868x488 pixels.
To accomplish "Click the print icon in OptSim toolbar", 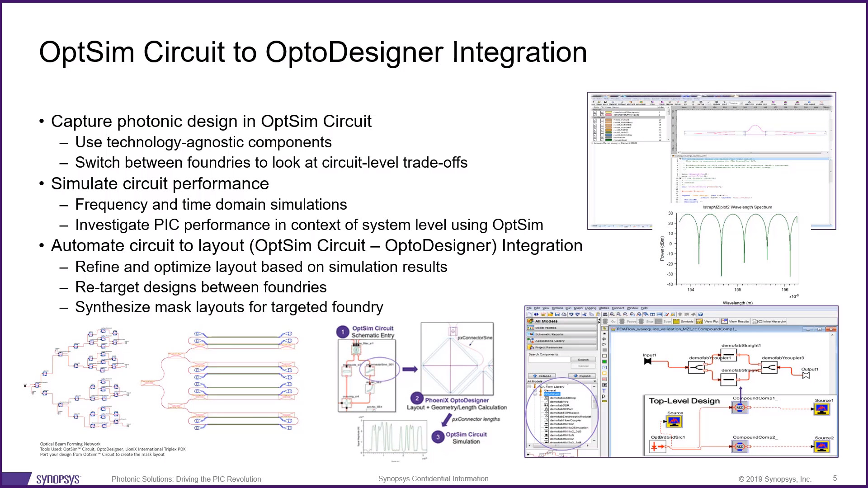I will pyautogui.click(x=564, y=314).
